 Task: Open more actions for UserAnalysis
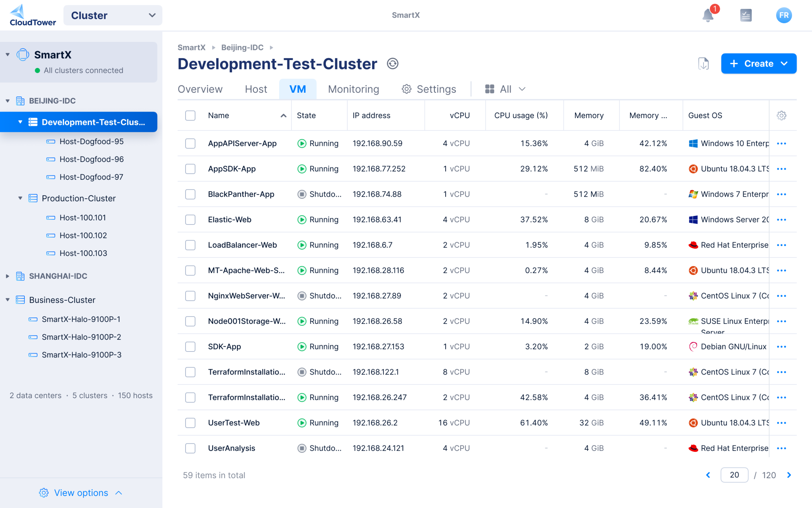coord(782,448)
